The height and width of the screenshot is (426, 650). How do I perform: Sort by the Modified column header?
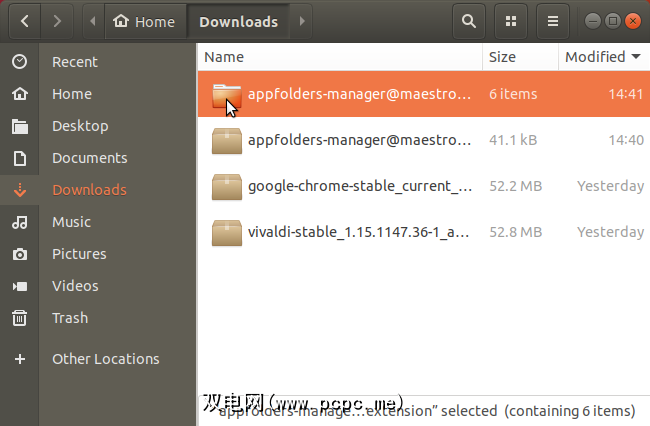point(604,57)
